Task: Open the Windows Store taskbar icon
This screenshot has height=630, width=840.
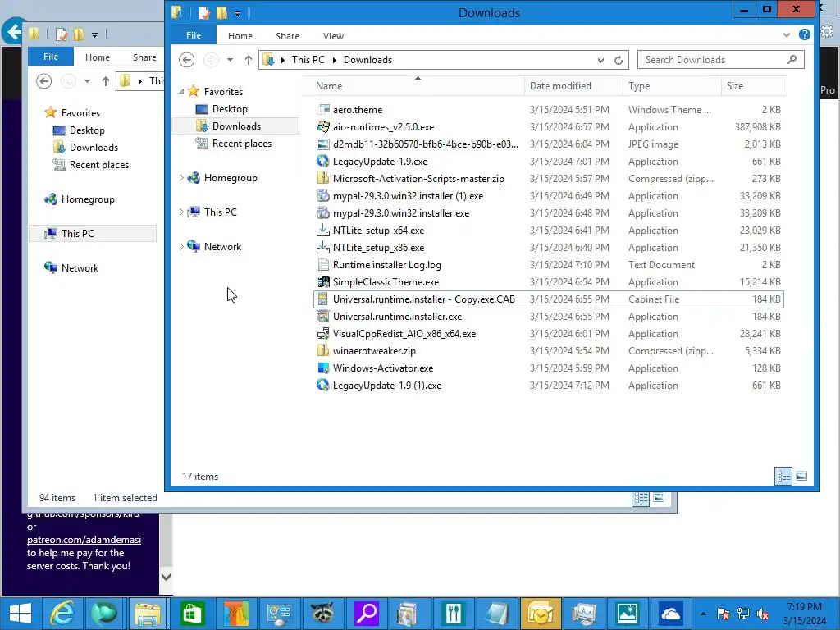Action: (192, 614)
